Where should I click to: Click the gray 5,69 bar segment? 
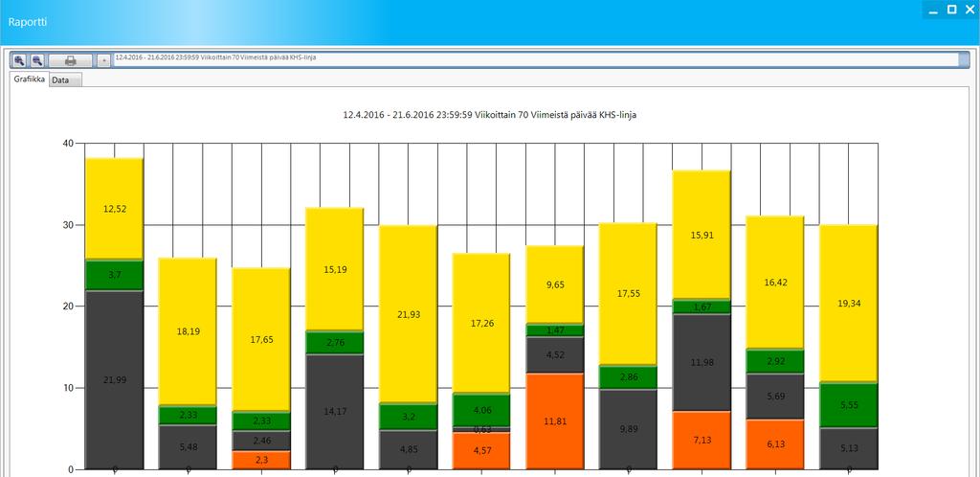pos(775,397)
